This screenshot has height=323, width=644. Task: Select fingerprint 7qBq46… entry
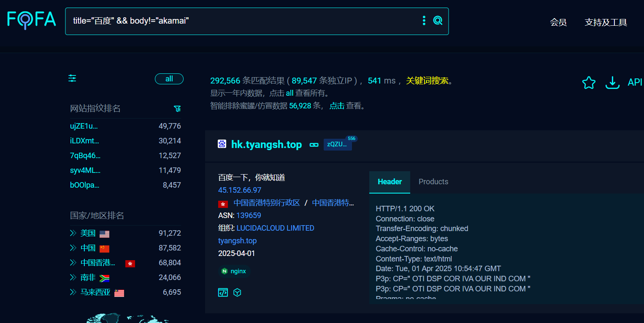pyautogui.click(x=85, y=156)
